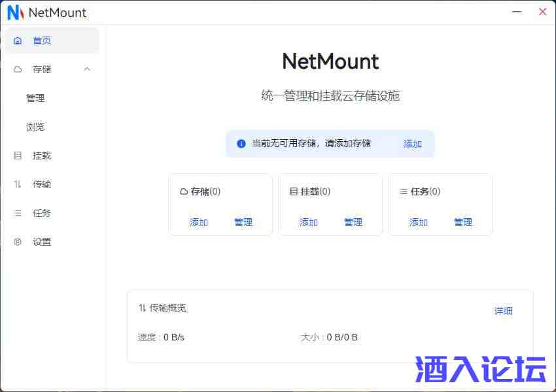Screen dimensions: 556x392
Task: Click the mount icon beside 挂载 in sidebar
Action: pos(18,155)
